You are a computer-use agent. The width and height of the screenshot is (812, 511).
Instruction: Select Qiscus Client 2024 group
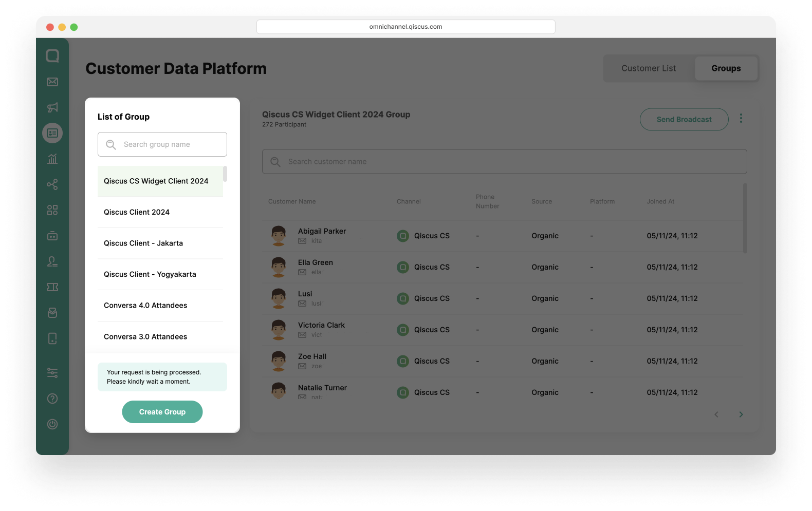point(160,212)
